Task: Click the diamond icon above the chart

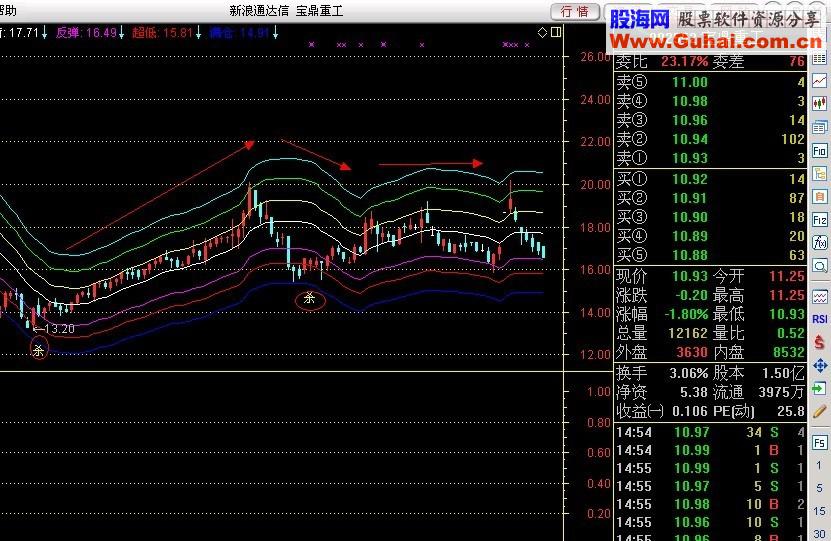Action: coord(542,32)
